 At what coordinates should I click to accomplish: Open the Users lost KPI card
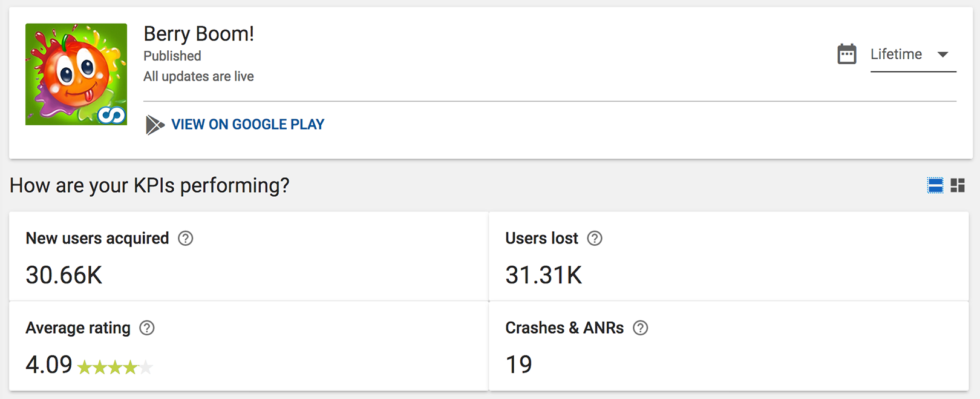click(x=729, y=256)
